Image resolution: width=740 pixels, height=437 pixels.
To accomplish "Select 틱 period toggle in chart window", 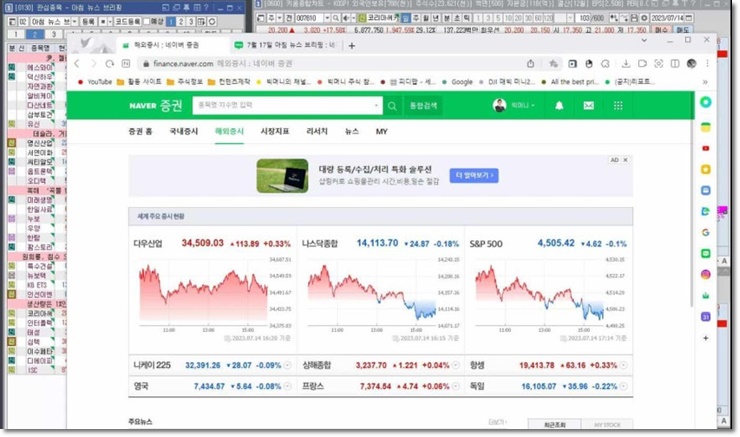I will pos(467,18).
